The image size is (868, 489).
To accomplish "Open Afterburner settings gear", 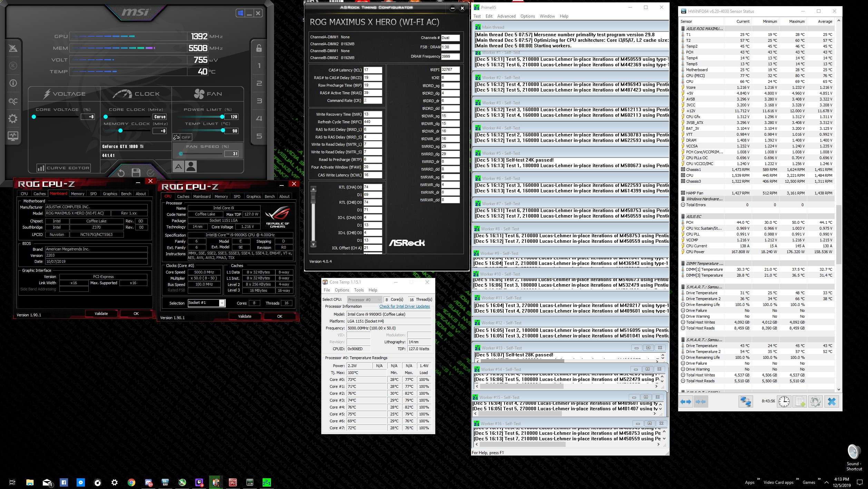I will point(13,118).
